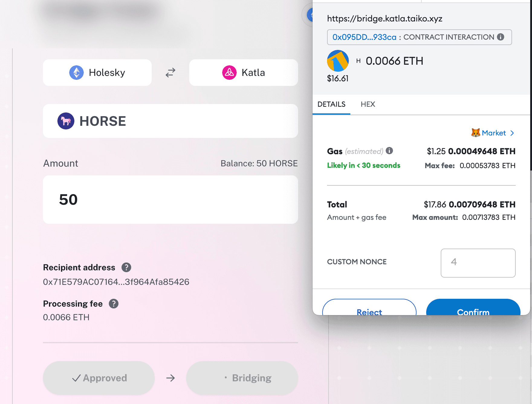This screenshot has height=404, width=532.
Task: Click the custom nonce input field
Action: point(478,263)
